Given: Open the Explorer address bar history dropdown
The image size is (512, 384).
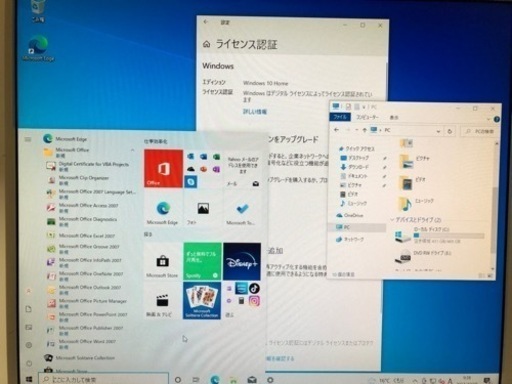Looking at the screenshot, I should click(x=438, y=131).
